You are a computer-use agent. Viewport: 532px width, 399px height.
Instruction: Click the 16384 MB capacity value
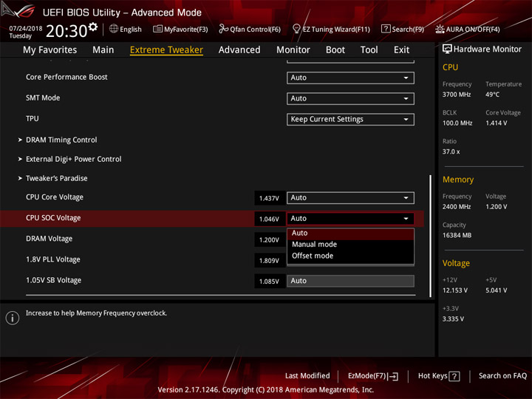pyautogui.click(x=457, y=235)
